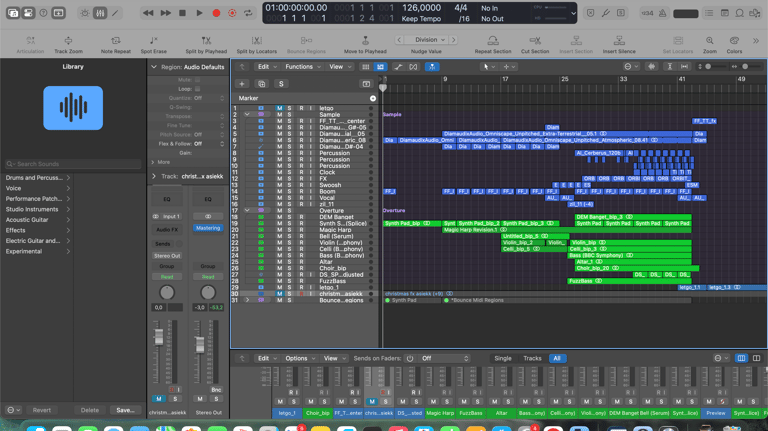Viewport: 768px width, 431px height.
Task: Open the Functions dropdown in tracks area
Action: point(301,67)
